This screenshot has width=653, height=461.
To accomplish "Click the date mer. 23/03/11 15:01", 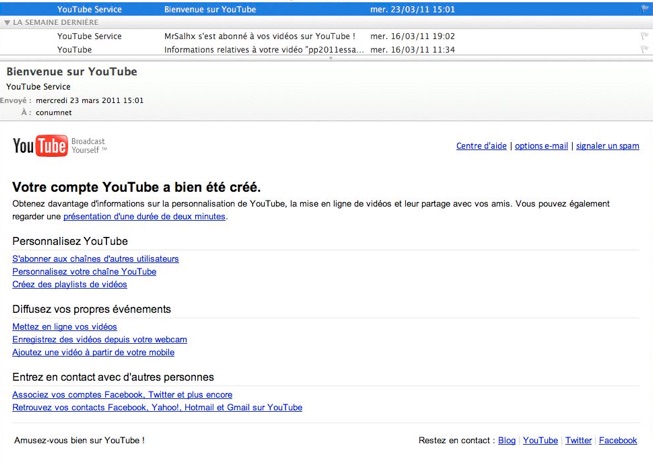I will [x=412, y=9].
